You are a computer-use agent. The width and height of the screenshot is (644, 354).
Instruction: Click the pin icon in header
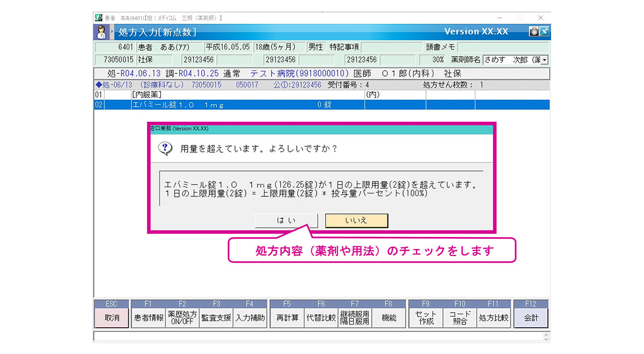coord(544,32)
